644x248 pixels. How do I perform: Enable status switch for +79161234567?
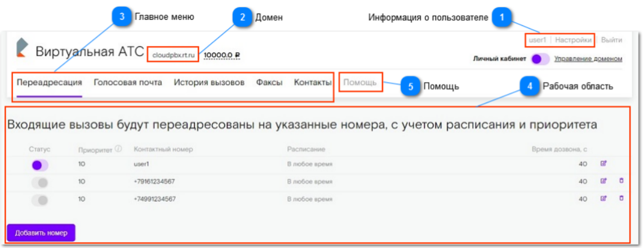click(40, 183)
